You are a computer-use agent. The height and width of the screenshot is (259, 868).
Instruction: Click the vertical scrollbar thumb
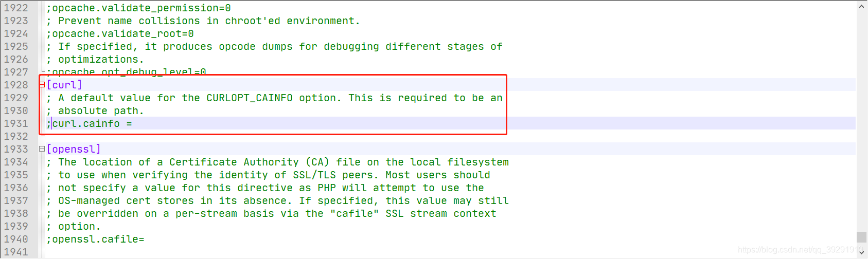861,237
